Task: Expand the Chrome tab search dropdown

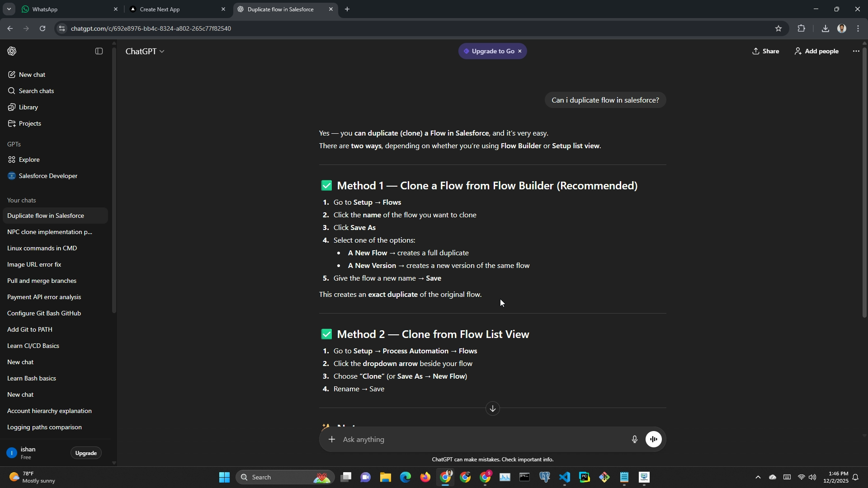Action: (9, 9)
